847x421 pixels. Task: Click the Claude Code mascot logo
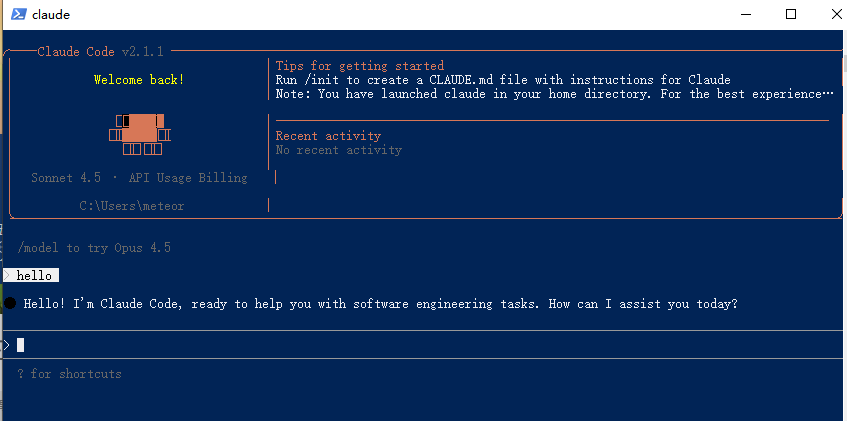(141, 134)
